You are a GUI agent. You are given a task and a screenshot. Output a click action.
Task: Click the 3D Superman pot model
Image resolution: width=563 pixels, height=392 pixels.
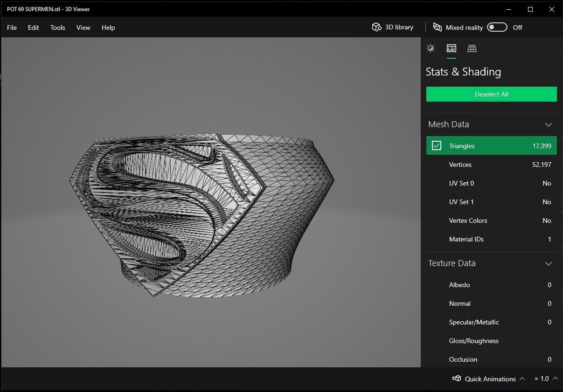click(x=202, y=215)
